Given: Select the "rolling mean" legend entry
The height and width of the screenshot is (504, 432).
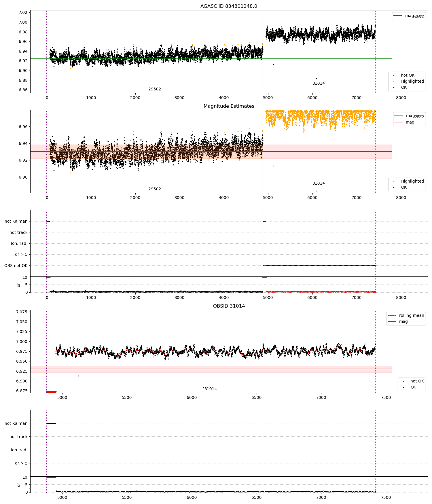Looking at the screenshot, I should [x=406, y=316].
